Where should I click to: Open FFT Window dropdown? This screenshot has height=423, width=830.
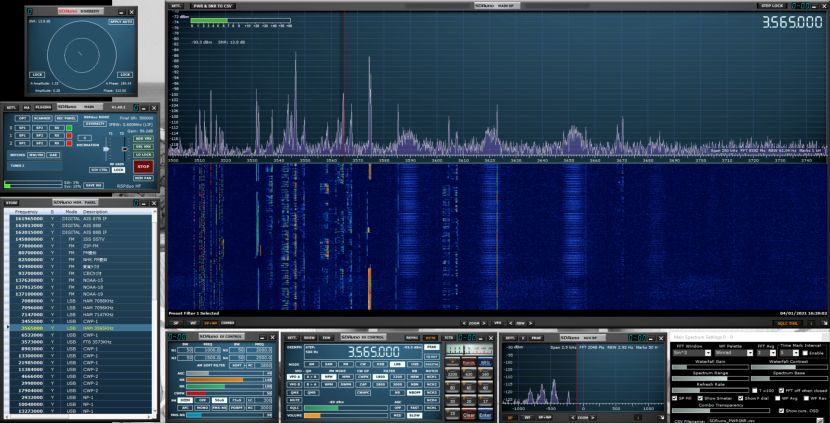click(x=692, y=353)
